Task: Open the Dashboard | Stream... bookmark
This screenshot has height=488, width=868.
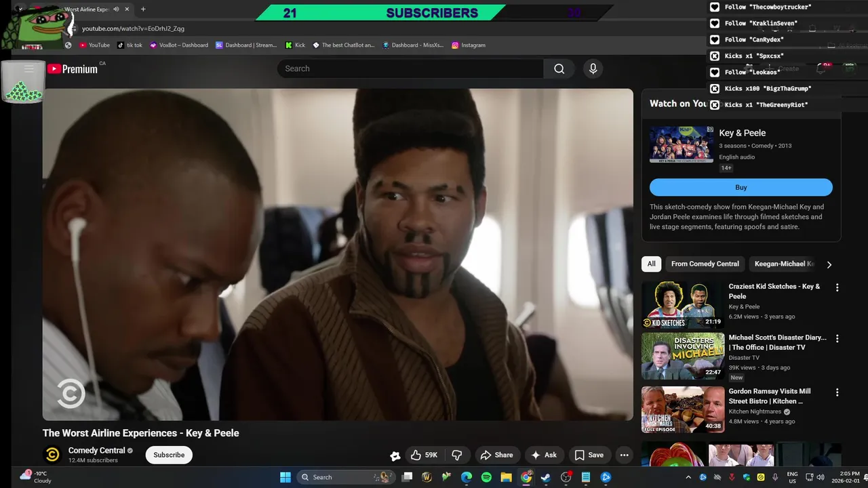Action: pyautogui.click(x=246, y=45)
